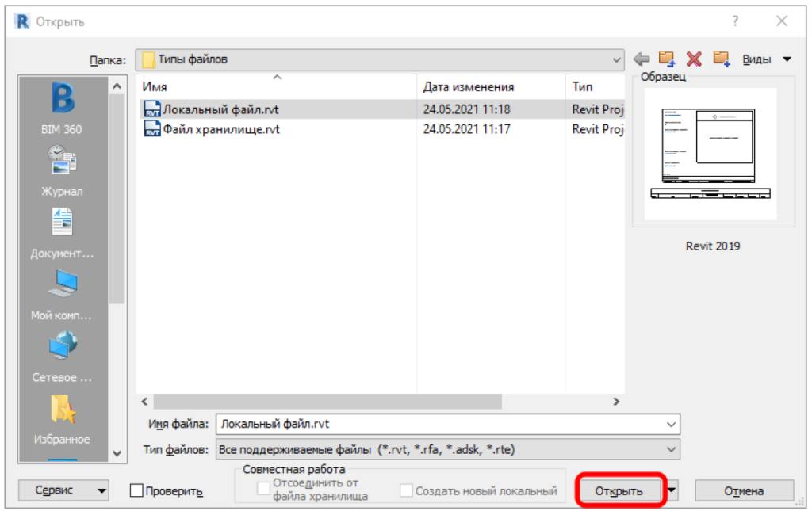The width and height of the screenshot is (812, 511).
Task: Click the Открыть button
Action: pyautogui.click(x=619, y=491)
